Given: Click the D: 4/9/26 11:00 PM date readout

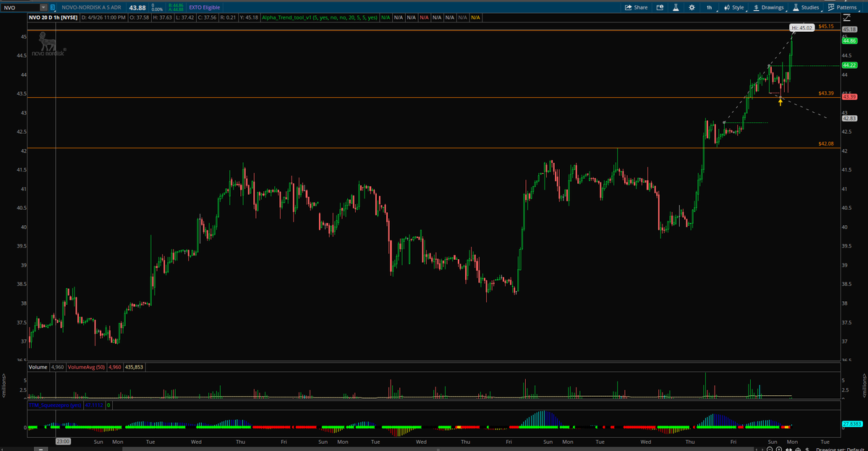Looking at the screenshot, I should click(x=104, y=17).
